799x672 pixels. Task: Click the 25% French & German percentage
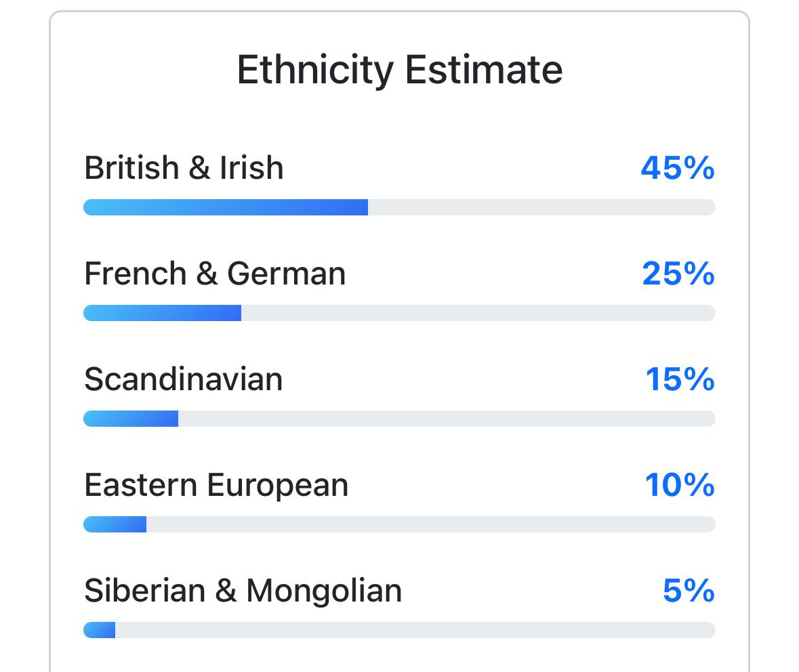[678, 274]
